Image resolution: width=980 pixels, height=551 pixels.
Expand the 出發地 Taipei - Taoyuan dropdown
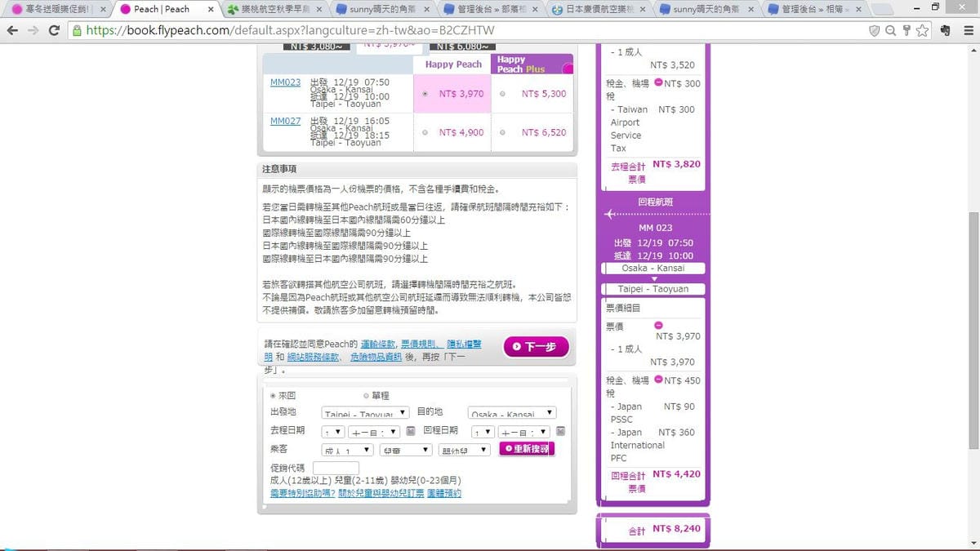[364, 414]
